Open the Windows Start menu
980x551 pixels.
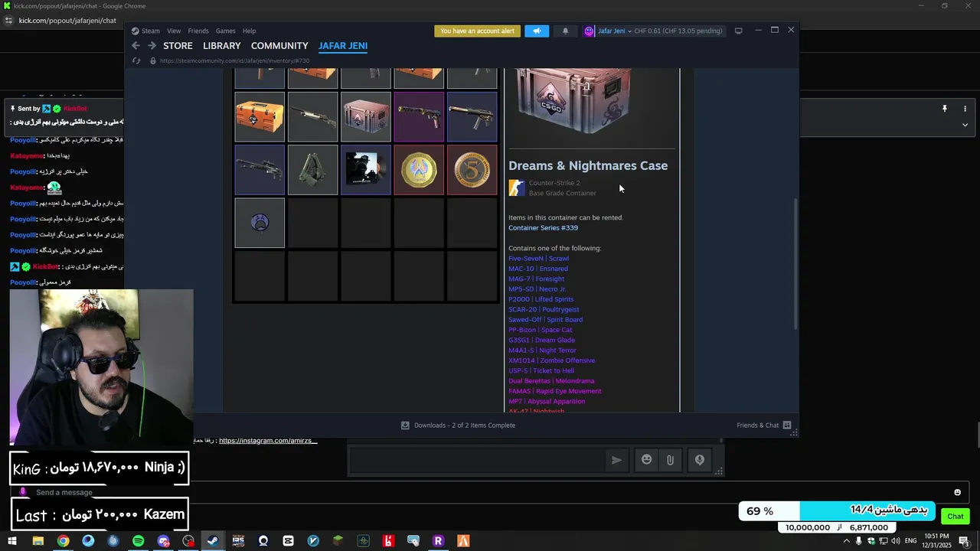click(x=12, y=541)
